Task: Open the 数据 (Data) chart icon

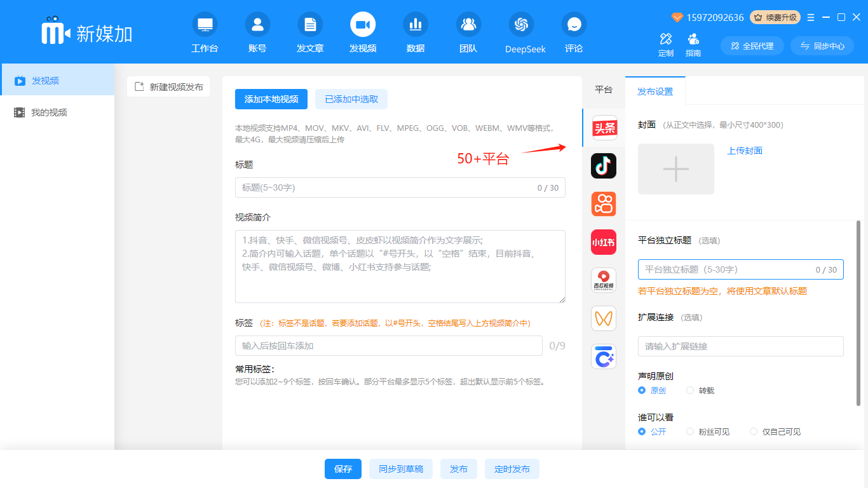Action: (416, 25)
